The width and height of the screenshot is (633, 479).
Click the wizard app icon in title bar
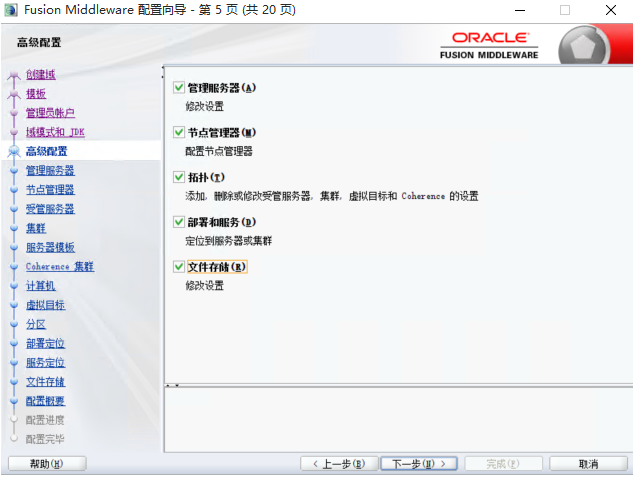pyautogui.click(x=11, y=10)
